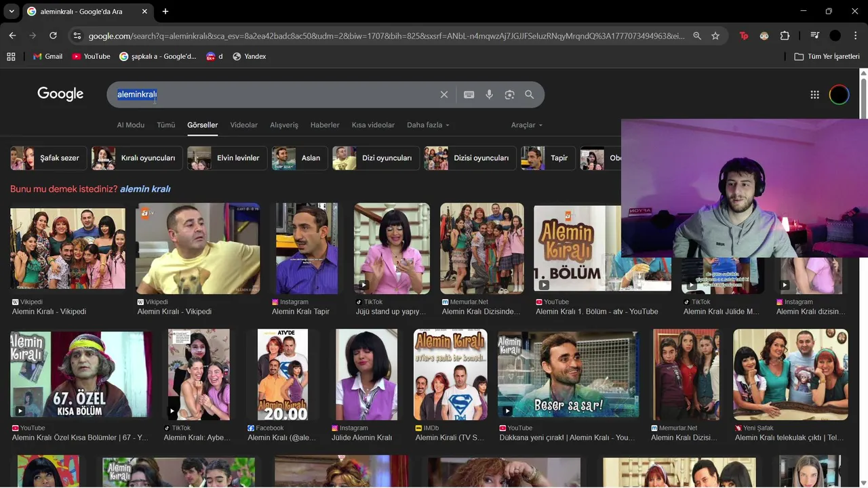Open the Gmail bookmark
The height and width of the screenshot is (488, 868).
pos(47,56)
